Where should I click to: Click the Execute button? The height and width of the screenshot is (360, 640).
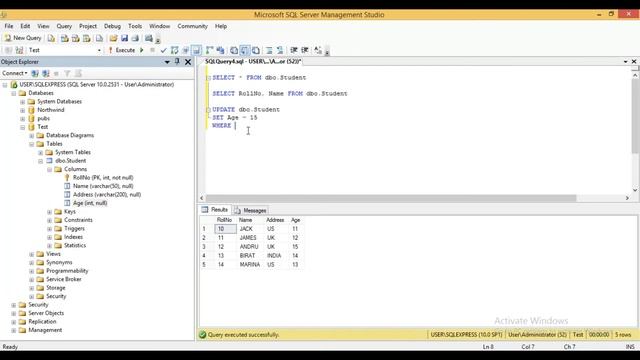(122, 50)
